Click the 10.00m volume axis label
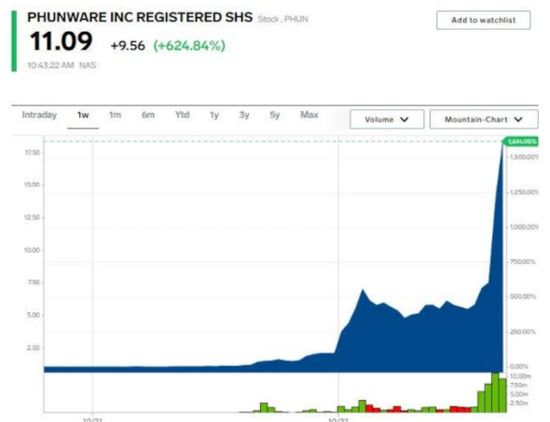 (x=521, y=376)
